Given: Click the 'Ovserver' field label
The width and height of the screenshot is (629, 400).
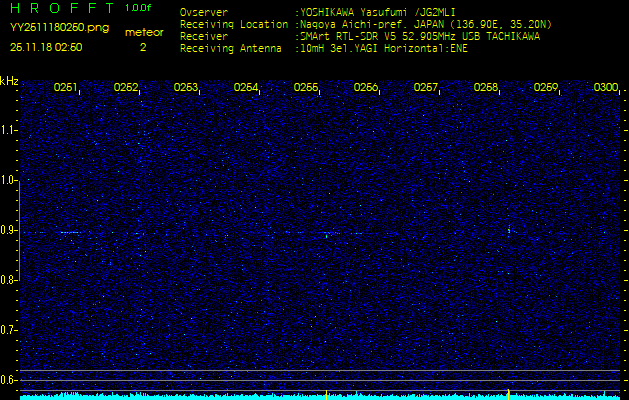Looking at the screenshot, I should 204,12.
